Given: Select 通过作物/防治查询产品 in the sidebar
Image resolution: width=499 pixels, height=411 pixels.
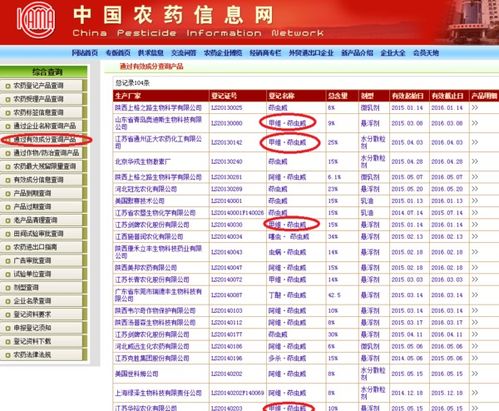Looking at the screenshot, I should pyautogui.click(x=46, y=153).
